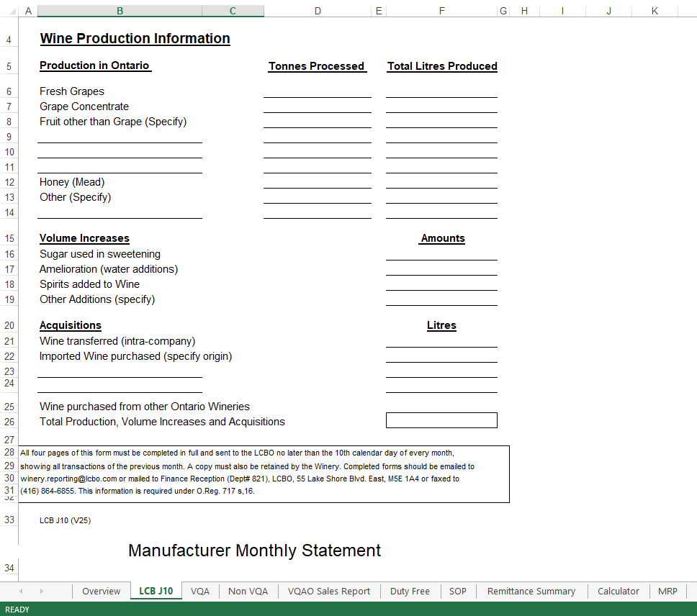Click the Manufacturer Monthly Statement title
This screenshot has width=697, height=616.
(254, 551)
